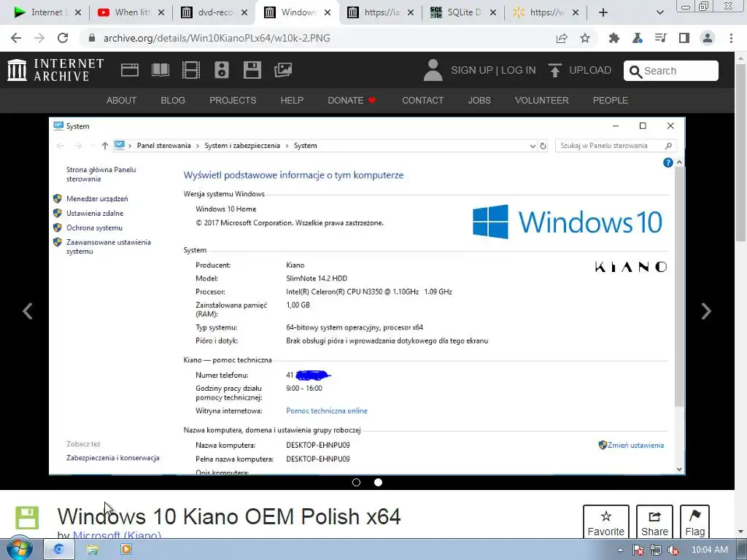Click SIGN UP link

click(x=472, y=70)
